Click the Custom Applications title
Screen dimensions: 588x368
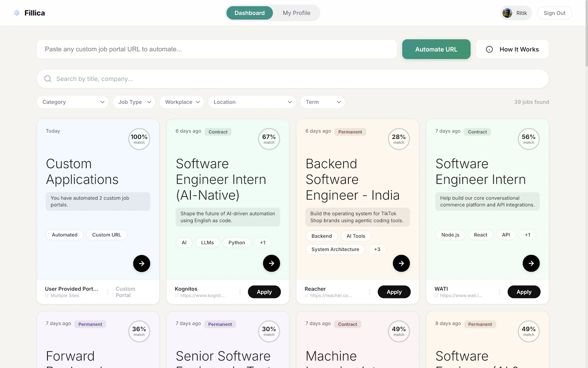pos(82,171)
